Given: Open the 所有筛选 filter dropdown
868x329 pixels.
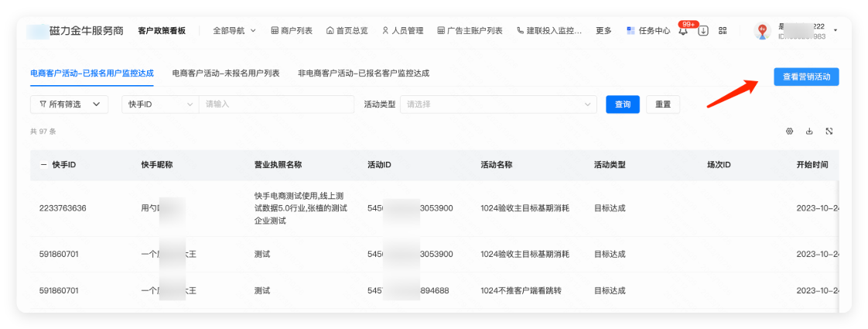Looking at the screenshot, I should [69, 105].
